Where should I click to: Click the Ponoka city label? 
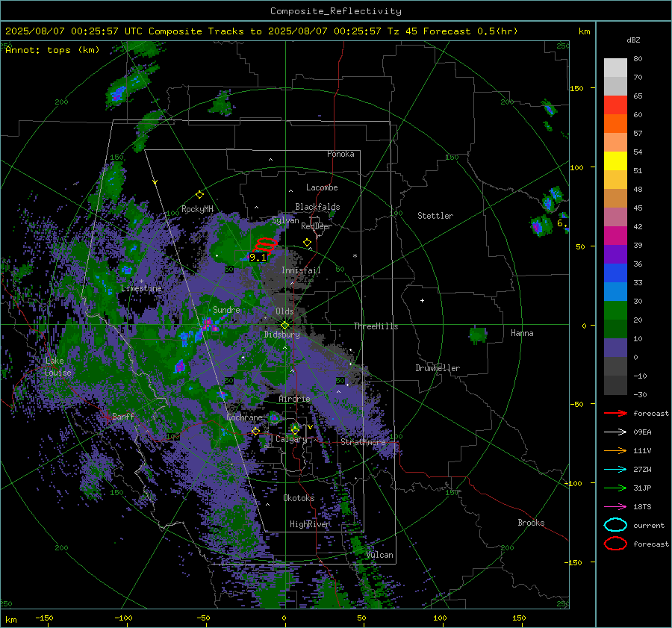(x=340, y=154)
